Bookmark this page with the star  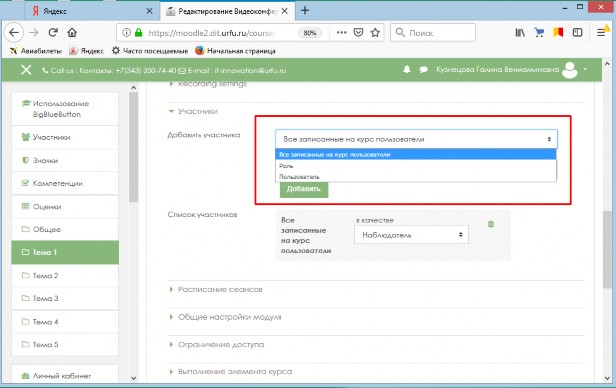pyautogui.click(x=375, y=33)
